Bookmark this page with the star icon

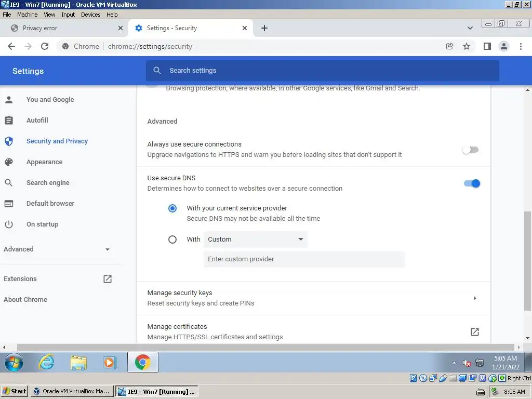point(467,46)
